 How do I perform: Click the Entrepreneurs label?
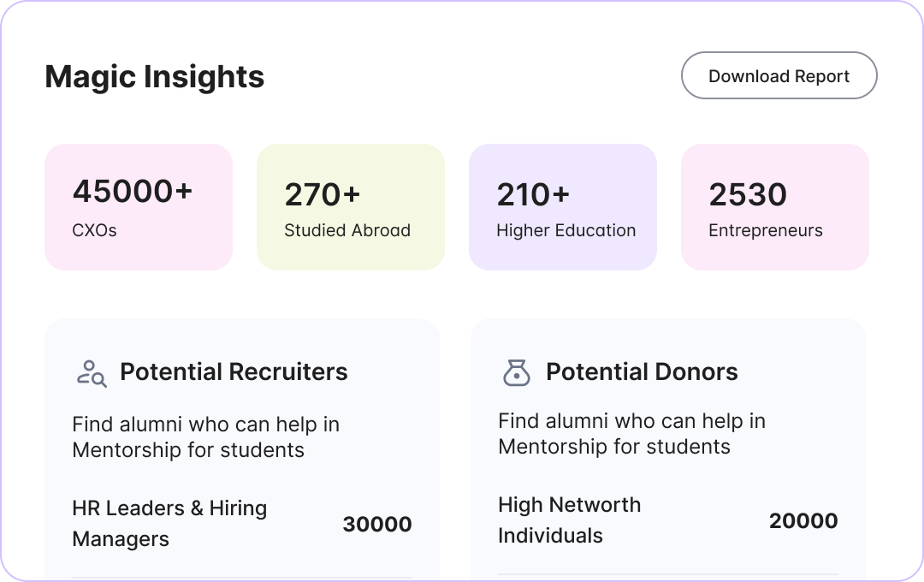[x=766, y=230]
